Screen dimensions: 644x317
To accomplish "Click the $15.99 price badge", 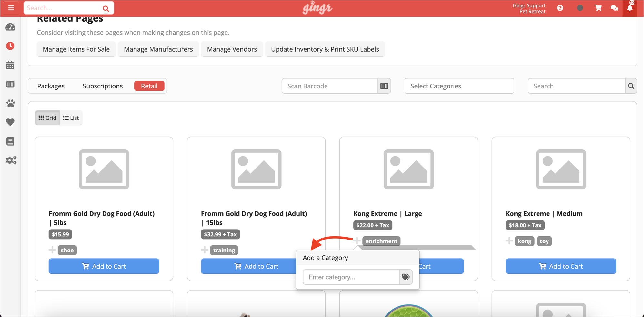I will click(x=60, y=234).
